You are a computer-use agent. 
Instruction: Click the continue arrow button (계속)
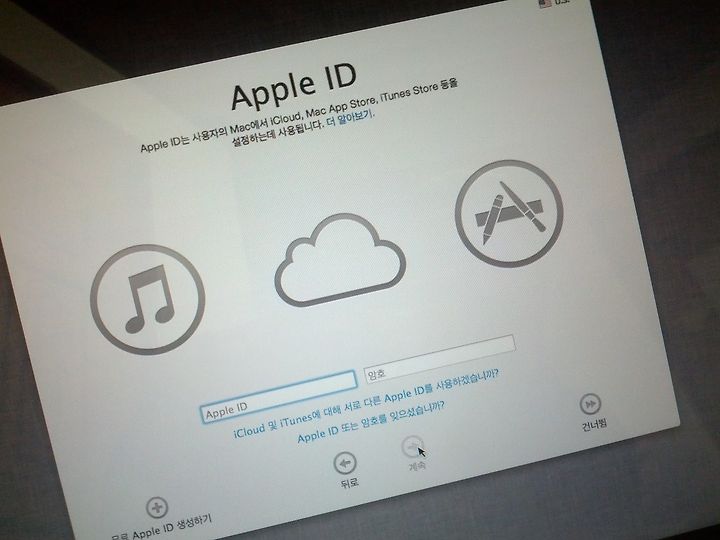(x=413, y=446)
